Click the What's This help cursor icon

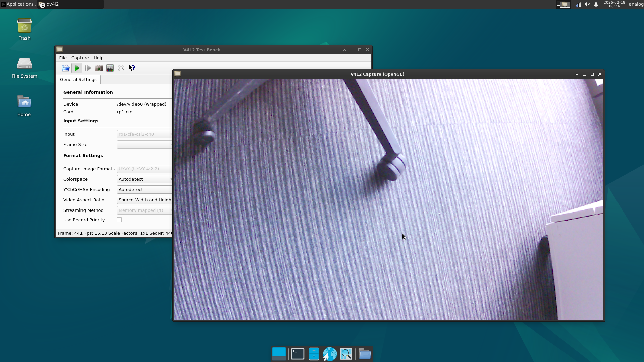click(x=132, y=68)
